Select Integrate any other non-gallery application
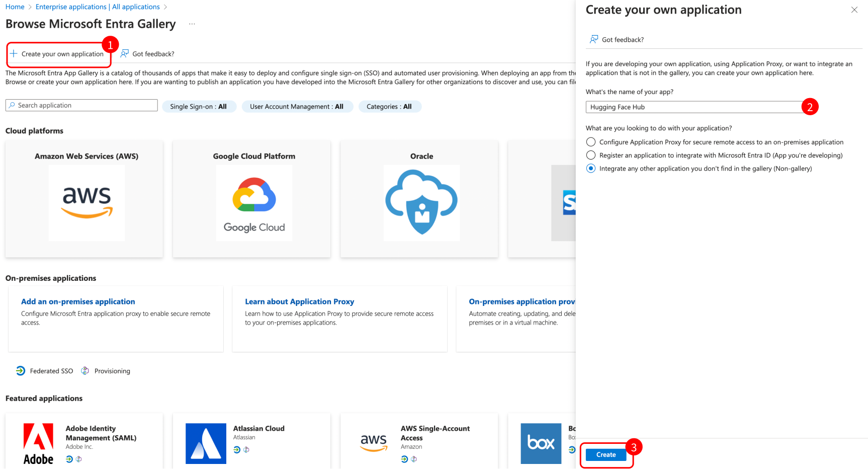Screen dimensions: 868x469 click(x=591, y=169)
